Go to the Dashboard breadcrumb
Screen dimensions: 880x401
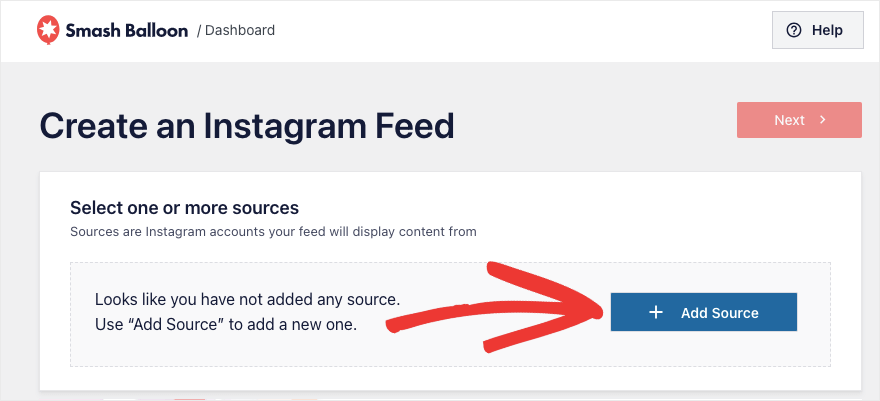tap(240, 30)
